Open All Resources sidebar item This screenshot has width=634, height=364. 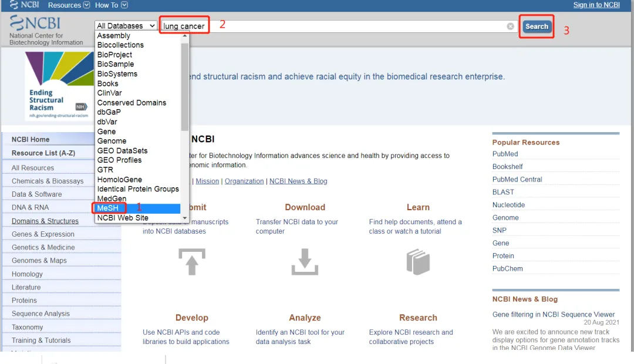point(33,167)
